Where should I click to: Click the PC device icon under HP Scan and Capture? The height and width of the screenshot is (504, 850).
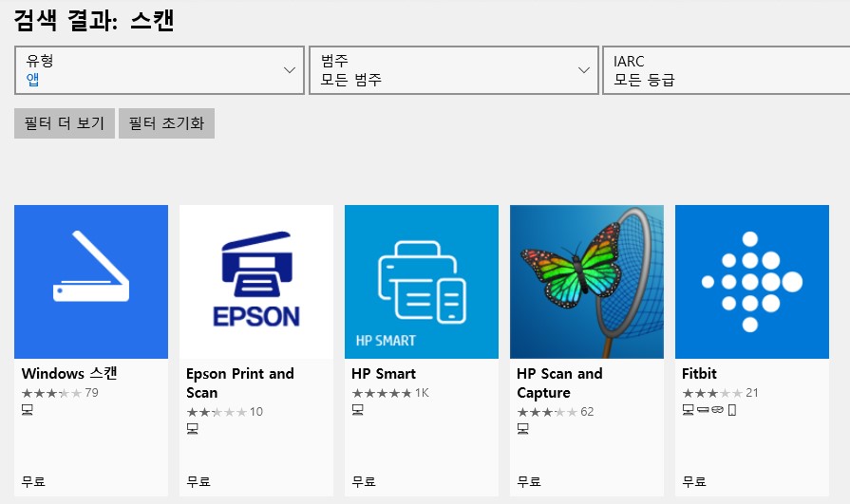(523, 429)
